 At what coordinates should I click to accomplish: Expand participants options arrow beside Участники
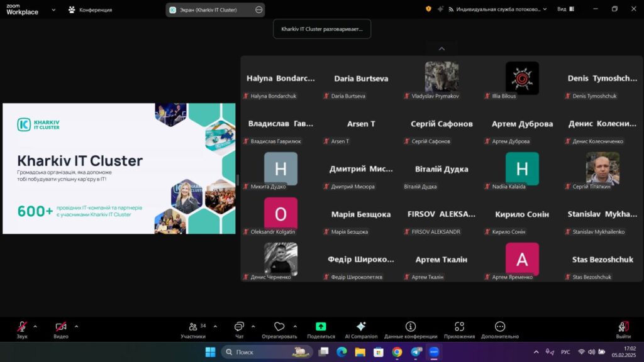pyautogui.click(x=215, y=327)
